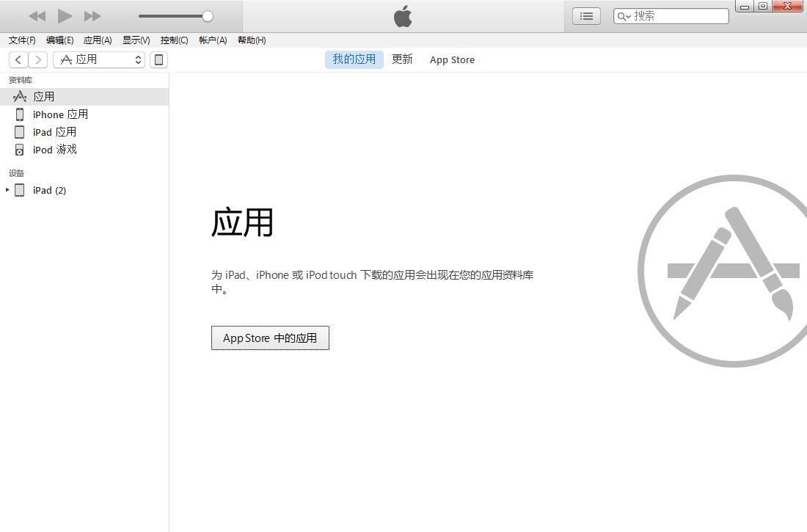Viewport: 807px width, 532px height.
Task: Open the 应用 media type dropdown
Action: coord(99,59)
